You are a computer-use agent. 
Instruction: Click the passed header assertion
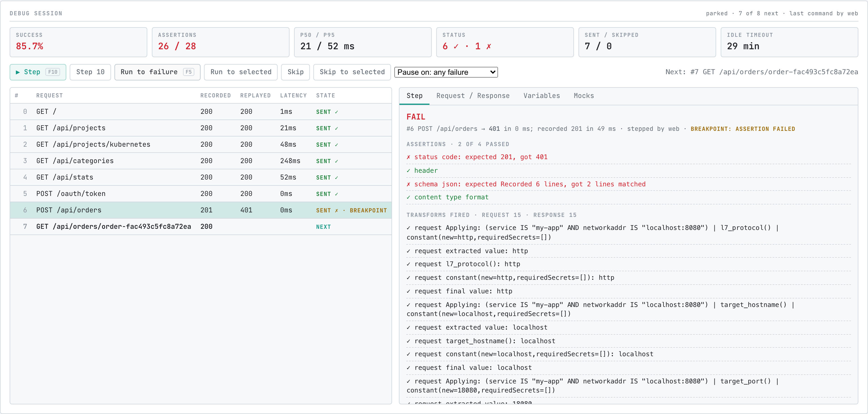coord(628,171)
